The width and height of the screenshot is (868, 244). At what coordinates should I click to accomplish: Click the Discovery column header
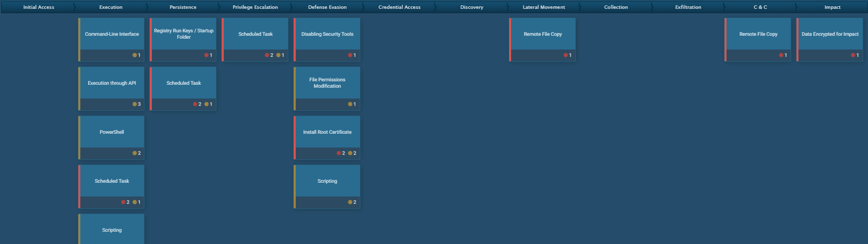click(471, 7)
